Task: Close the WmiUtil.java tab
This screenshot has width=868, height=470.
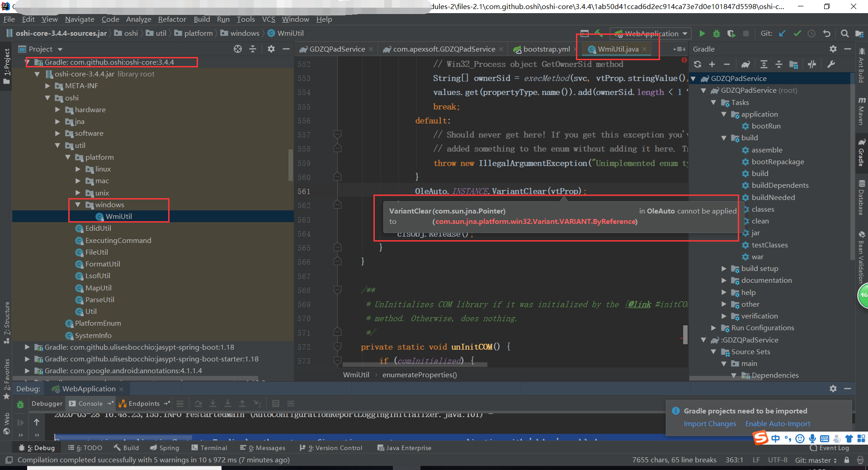Action: tap(644, 49)
